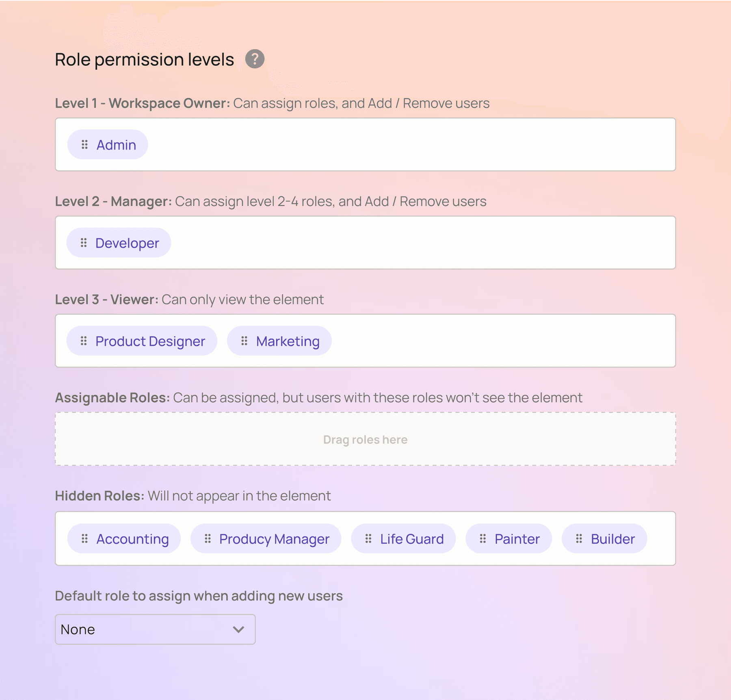731x700 pixels.
Task: Click the Life Guard drag handle
Action: click(x=368, y=539)
